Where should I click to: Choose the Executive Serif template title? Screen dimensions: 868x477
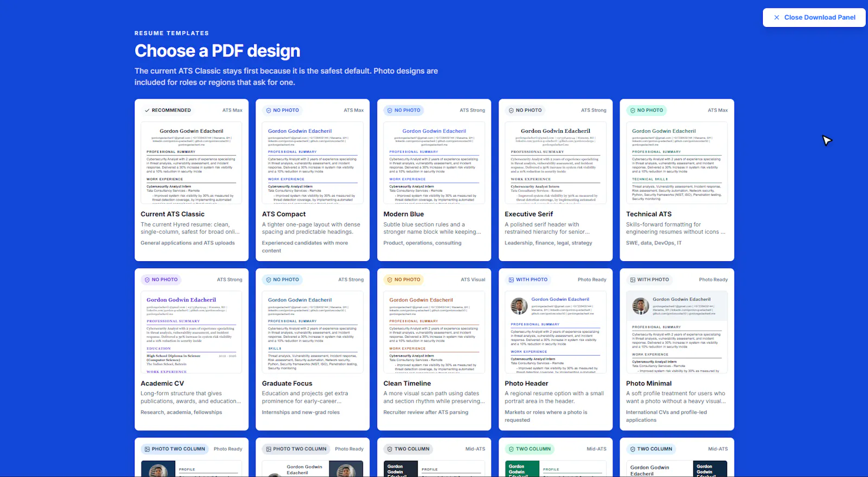529,214
